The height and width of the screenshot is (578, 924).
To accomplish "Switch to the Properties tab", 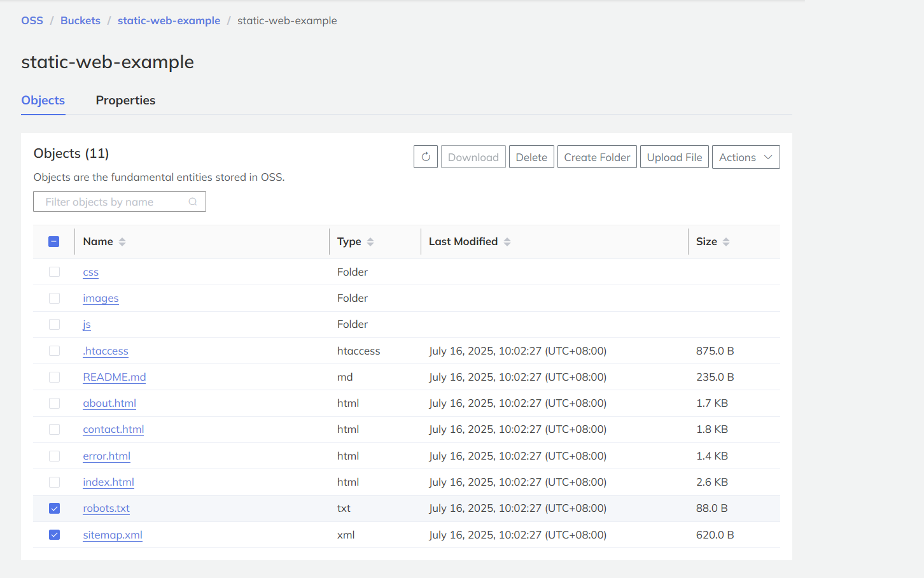I will point(125,101).
